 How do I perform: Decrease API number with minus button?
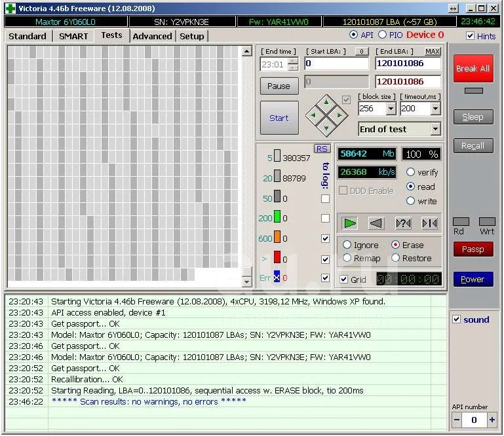[x=457, y=420]
